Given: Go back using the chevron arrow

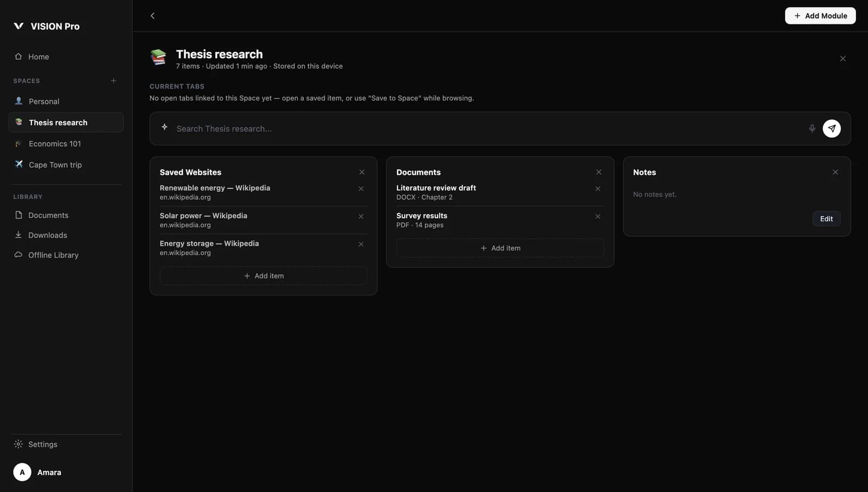Looking at the screenshot, I should pos(152,16).
